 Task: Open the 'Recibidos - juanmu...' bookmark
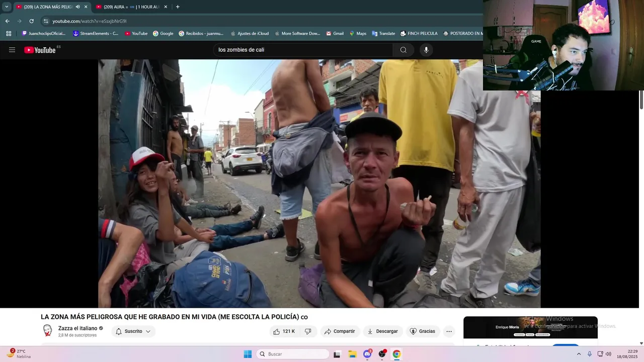[201, 34]
